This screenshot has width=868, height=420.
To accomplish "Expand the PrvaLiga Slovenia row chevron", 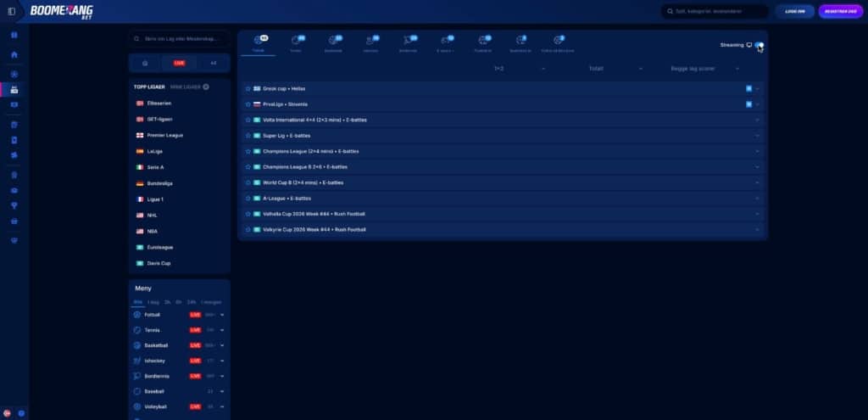I will (757, 104).
